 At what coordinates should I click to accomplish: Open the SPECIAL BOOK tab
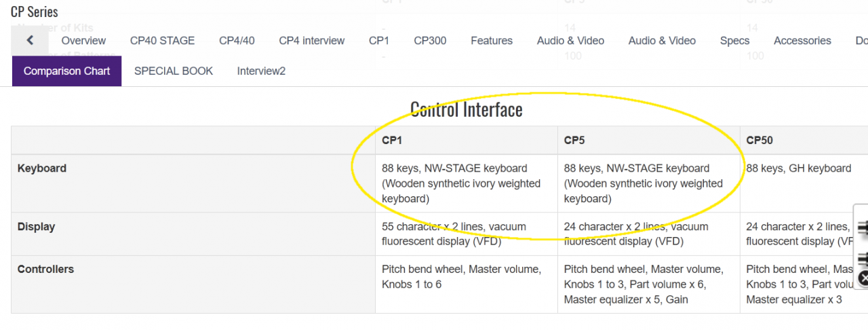point(174,71)
